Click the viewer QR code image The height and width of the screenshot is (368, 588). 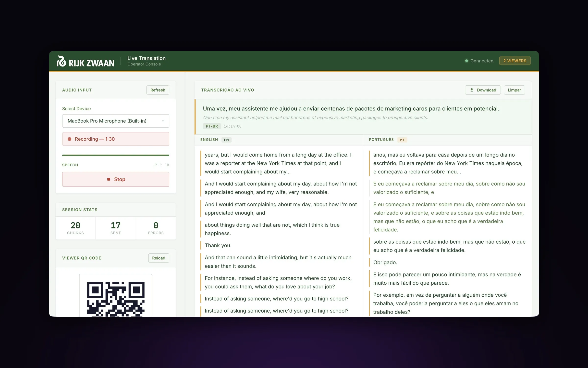tap(116, 299)
